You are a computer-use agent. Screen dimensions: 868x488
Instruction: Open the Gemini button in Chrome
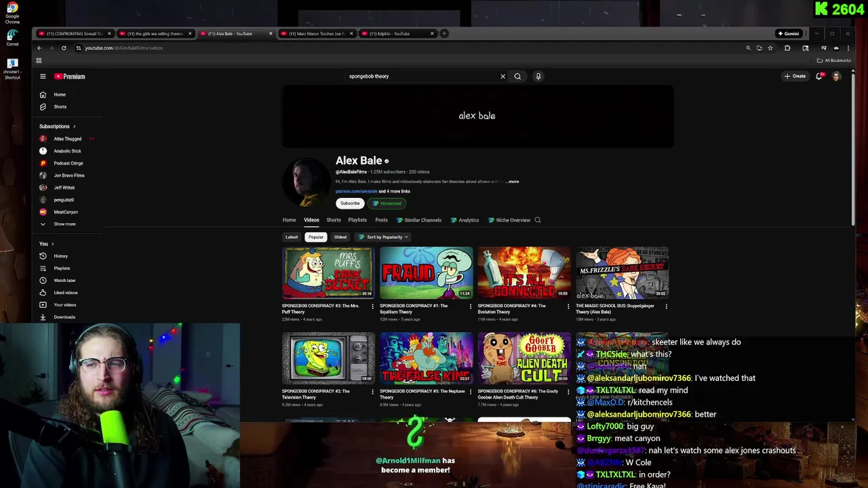click(x=789, y=33)
